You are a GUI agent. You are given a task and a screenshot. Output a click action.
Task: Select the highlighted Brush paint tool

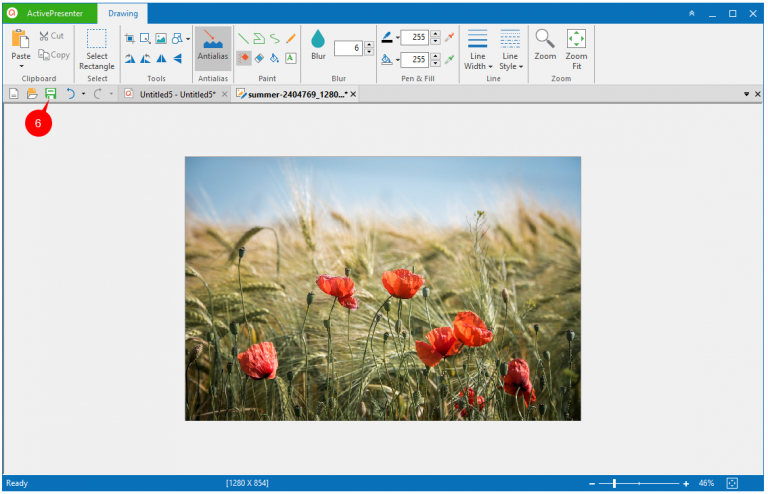[x=243, y=58]
